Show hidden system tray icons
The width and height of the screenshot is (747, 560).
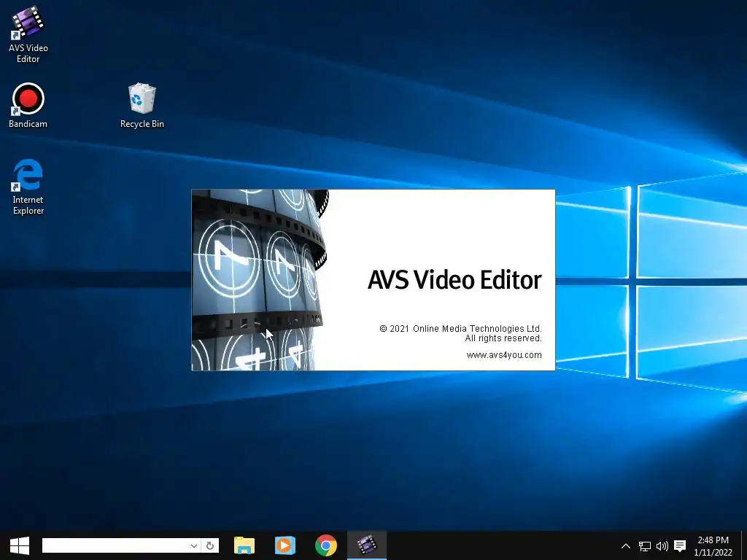pyautogui.click(x=626, y=546)
